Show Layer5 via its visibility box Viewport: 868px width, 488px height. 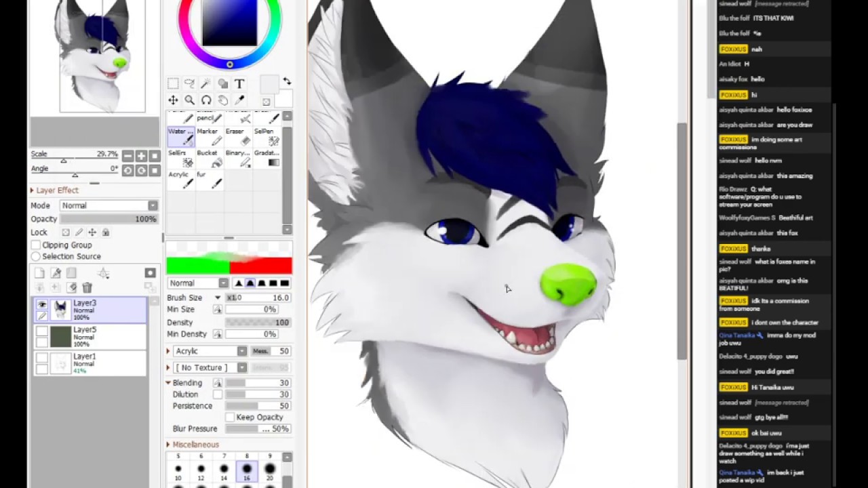42,331
